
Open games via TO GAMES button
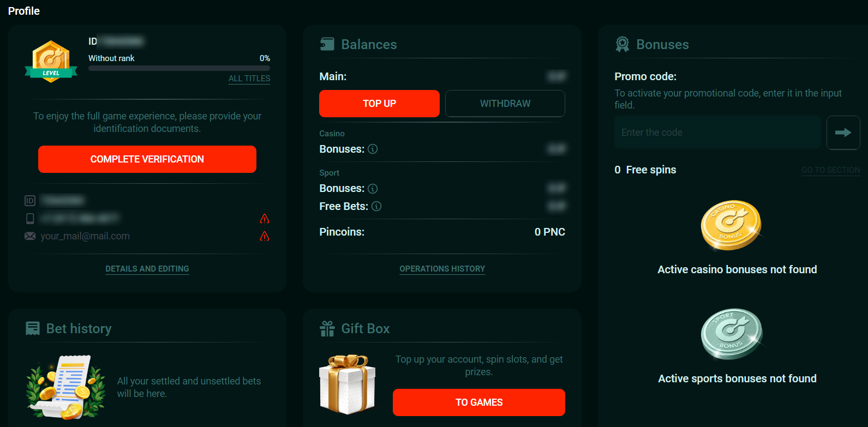tap(478, 402)
